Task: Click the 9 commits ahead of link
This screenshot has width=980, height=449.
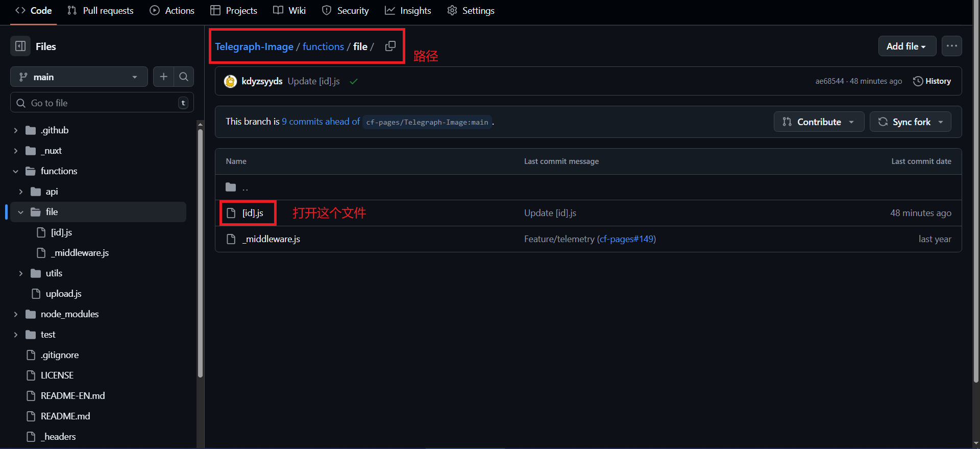Action: pos(321,122)
